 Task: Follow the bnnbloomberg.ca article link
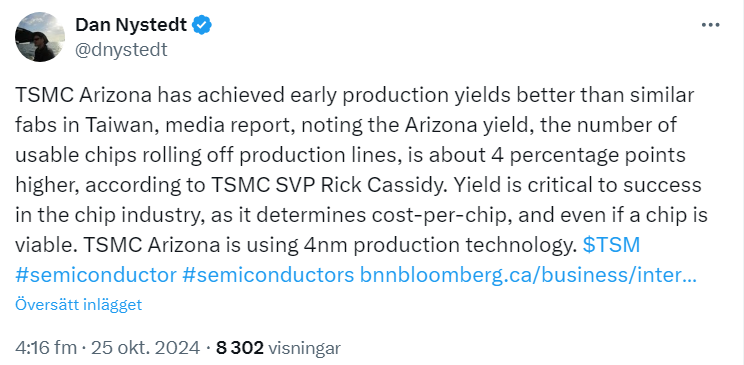tap(528, 275)
